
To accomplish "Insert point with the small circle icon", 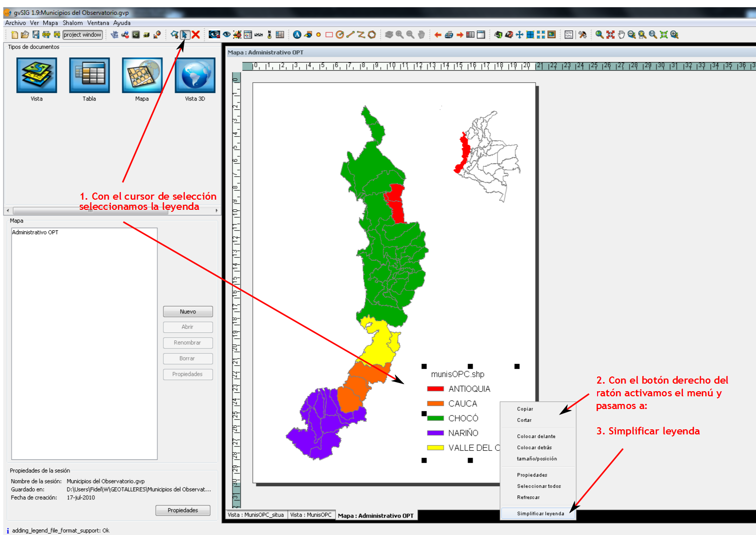I will click(318, 35).
